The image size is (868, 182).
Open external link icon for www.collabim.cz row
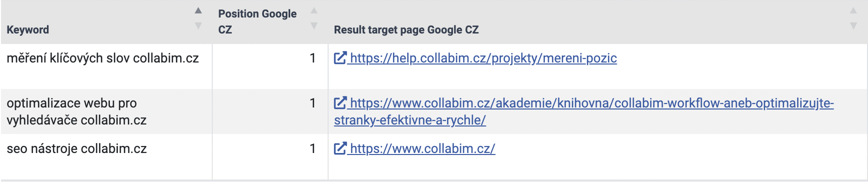340,148
